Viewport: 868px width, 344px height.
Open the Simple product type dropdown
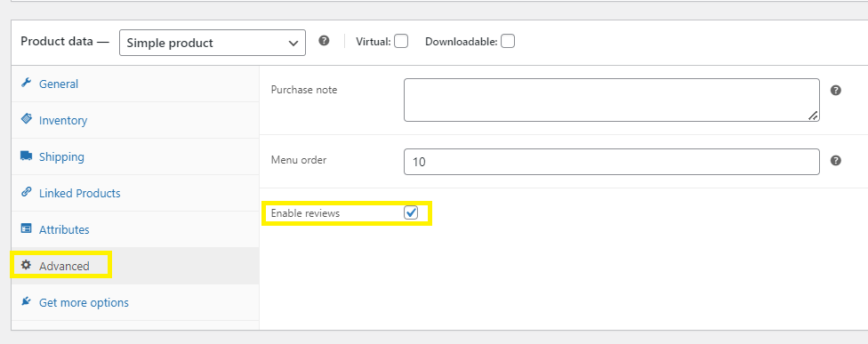pyautogui.click(x=213, y=43)
